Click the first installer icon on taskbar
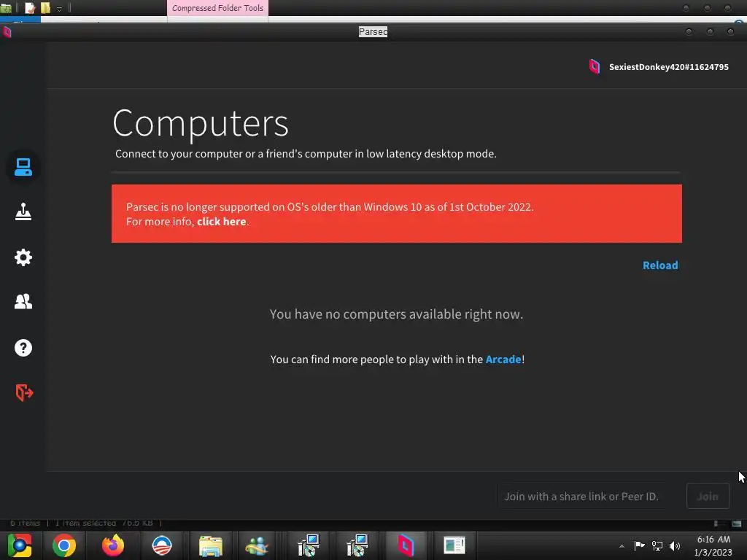Image resolution: width=747 pixels, height=560 pixels. coord(309,545)
